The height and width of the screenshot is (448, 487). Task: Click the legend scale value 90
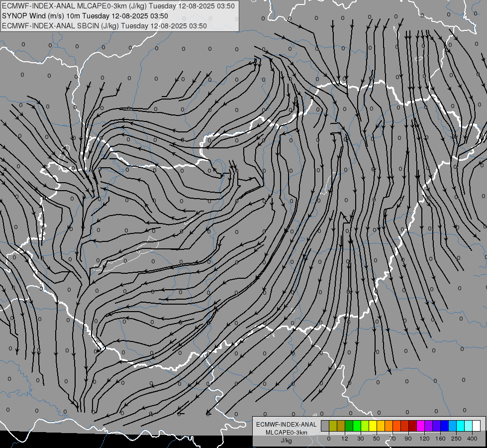point(408,439)
